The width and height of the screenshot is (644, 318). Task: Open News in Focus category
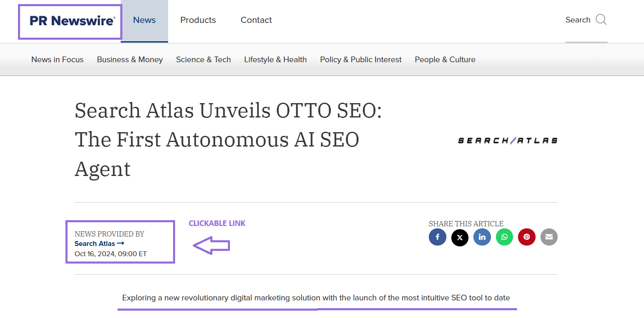(57, 60)
